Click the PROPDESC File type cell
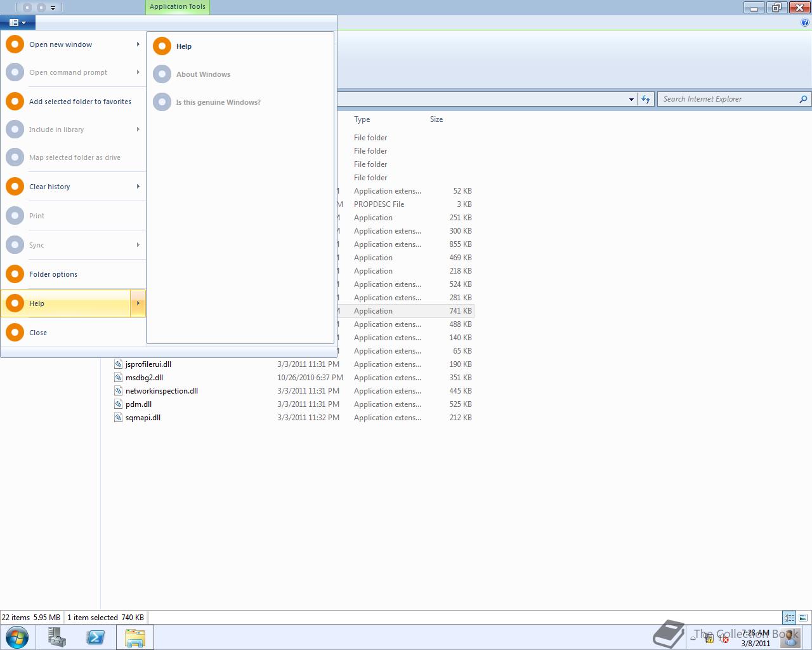This screenshot has height=650, width=812. pyautogui.click(x=379, y=204)
